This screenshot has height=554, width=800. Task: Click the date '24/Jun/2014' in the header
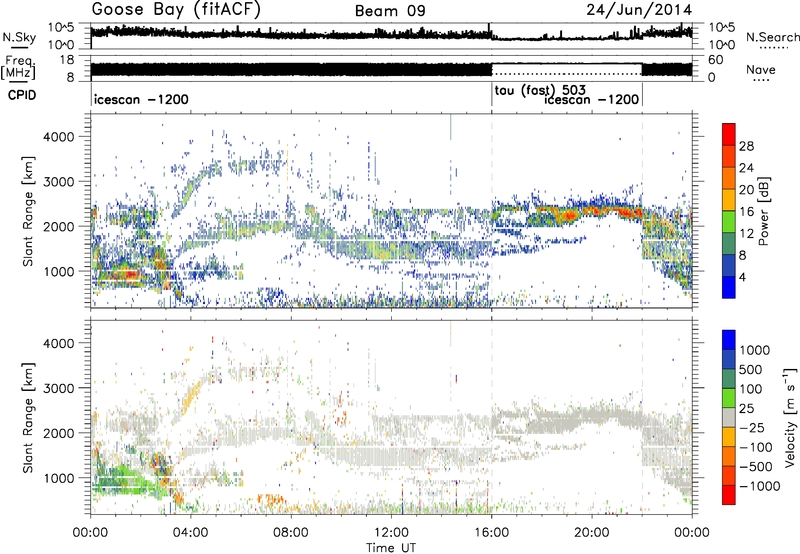coord(639,10)
